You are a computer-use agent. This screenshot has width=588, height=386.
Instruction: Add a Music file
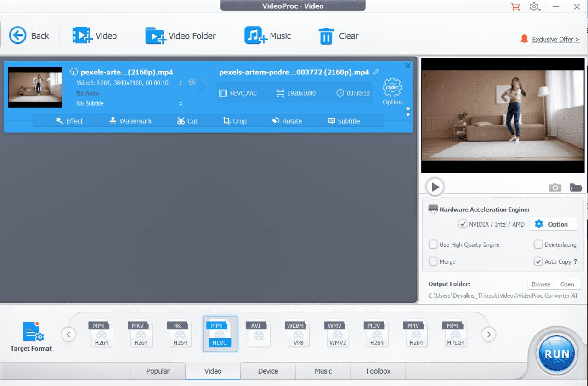267,36
